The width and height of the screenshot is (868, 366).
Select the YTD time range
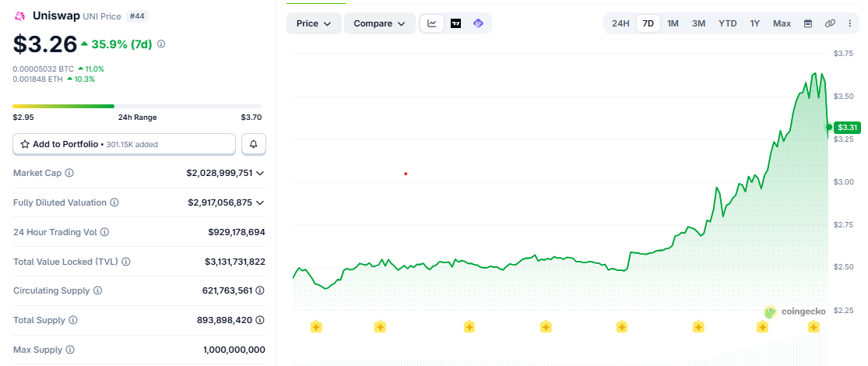[727, 23]
